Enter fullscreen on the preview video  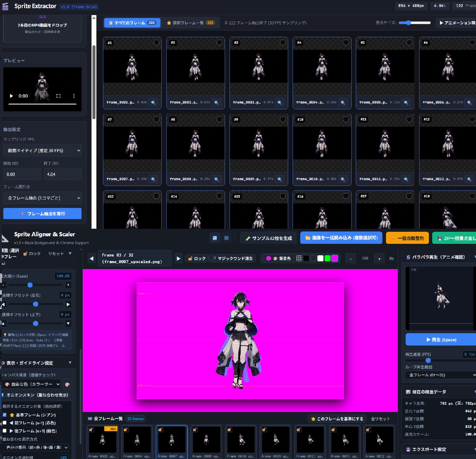[58, 96]
